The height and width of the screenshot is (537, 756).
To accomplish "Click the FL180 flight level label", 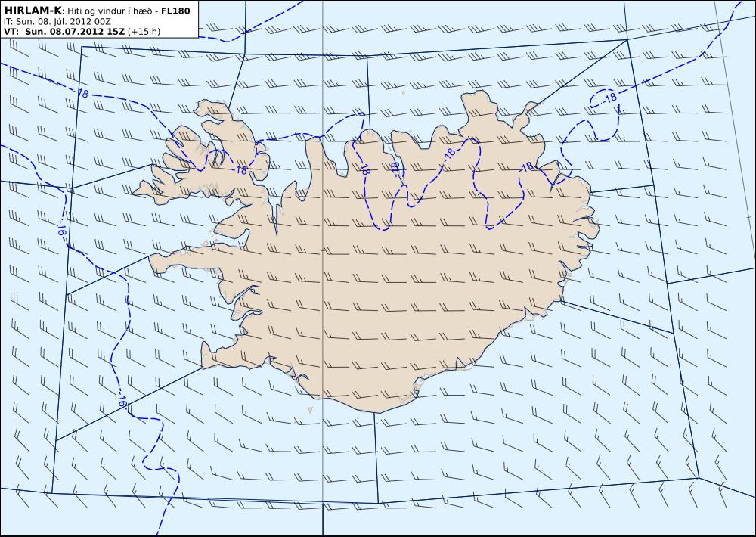I will coord(175,11).
